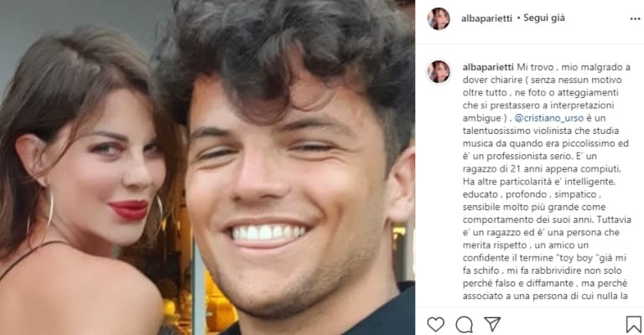Open the @cristiano_urso mention link
The image size is (644, 335).
pos(548,118)
